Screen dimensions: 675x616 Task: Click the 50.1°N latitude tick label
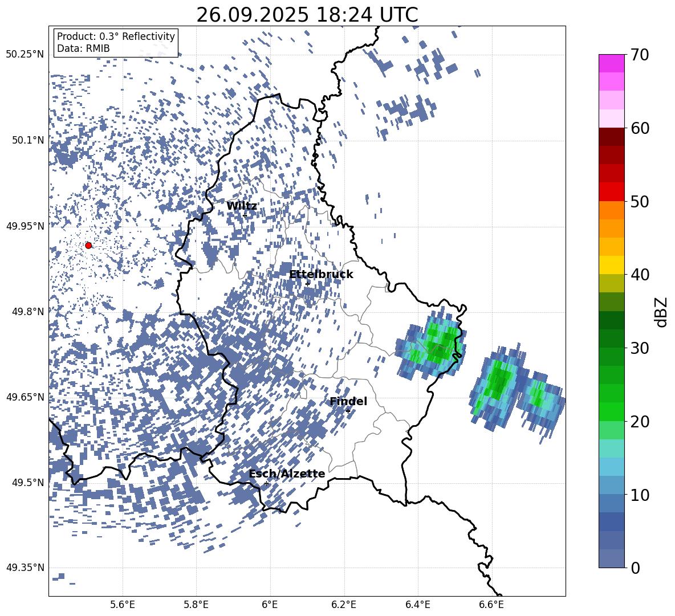[28, 140]
